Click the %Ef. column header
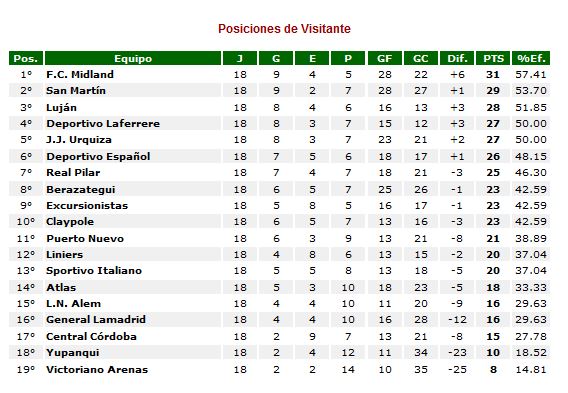 (531, 58)
